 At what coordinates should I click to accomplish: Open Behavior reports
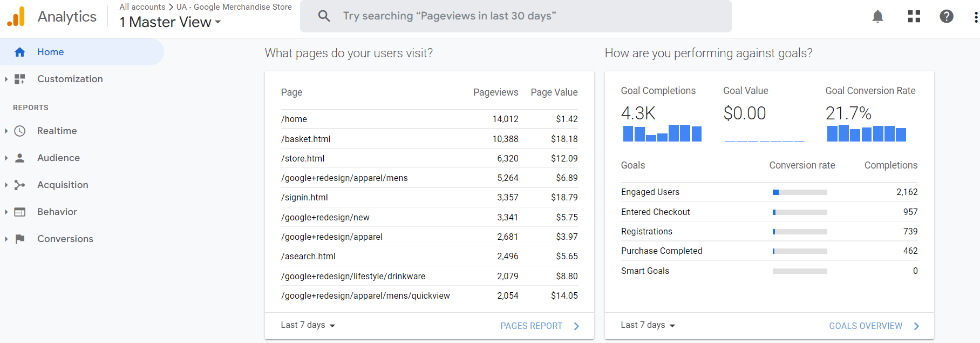pos(57,212)
